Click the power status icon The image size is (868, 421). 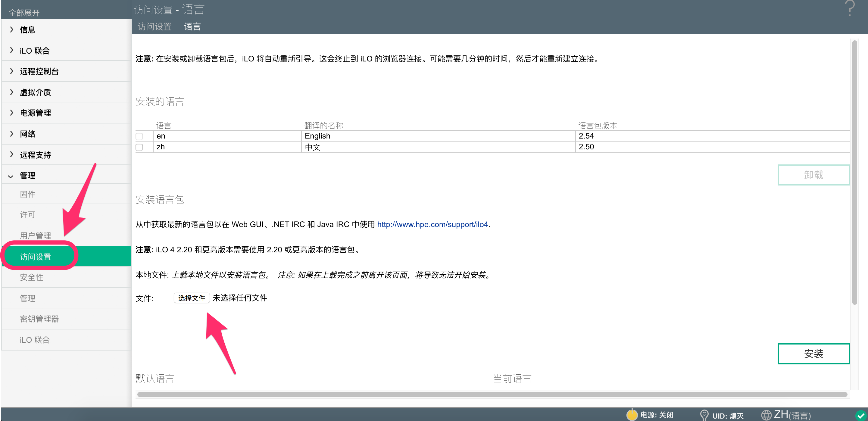(x=632, y=415)
